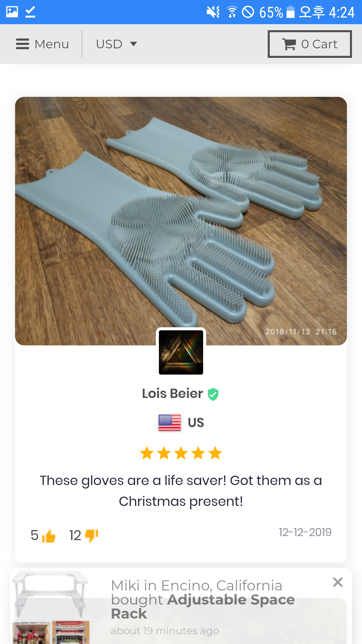Dislike the review with thumbs-down icon
Screen dimensions: 362x644
click(x=92, y=536)
